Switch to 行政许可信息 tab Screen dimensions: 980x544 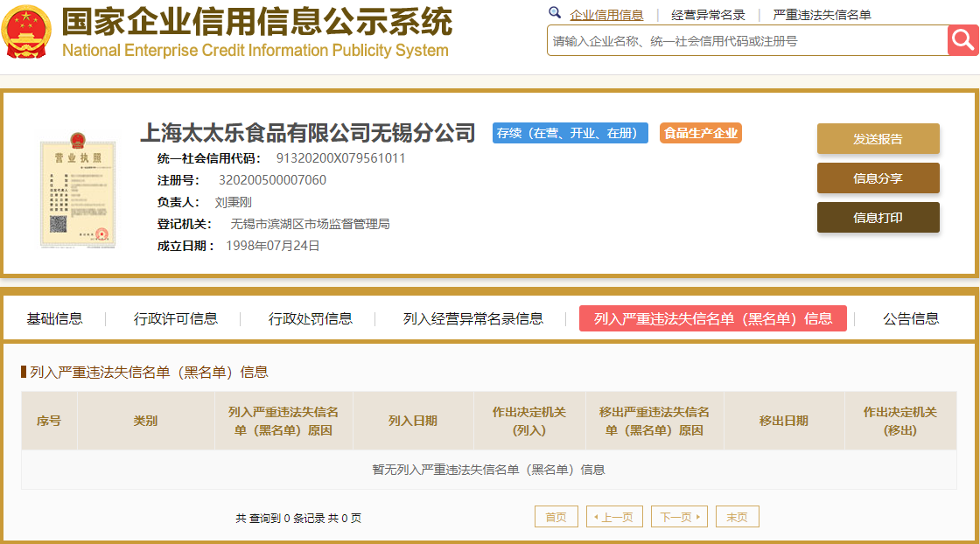coord(176,318)
